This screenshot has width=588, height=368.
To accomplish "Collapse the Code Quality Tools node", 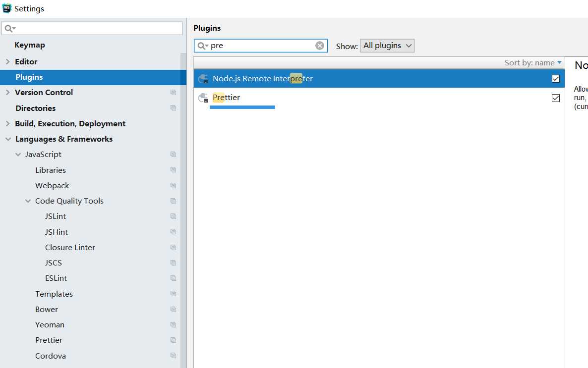I will [x=28, y=201].
